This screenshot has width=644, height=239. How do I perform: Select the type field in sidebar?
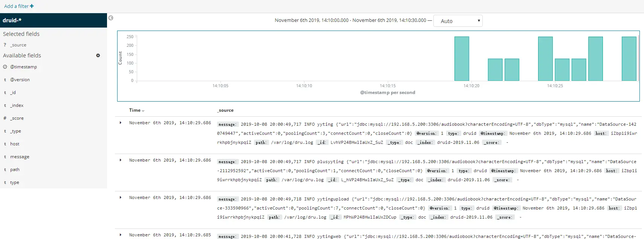[x=15, y=182]
